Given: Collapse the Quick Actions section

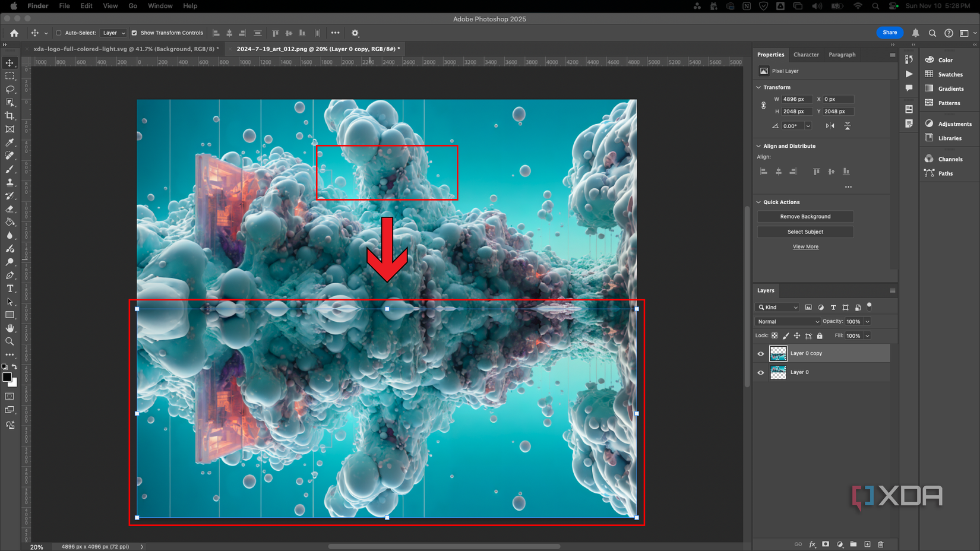Looking at the screenshot, I should point(758,202).
